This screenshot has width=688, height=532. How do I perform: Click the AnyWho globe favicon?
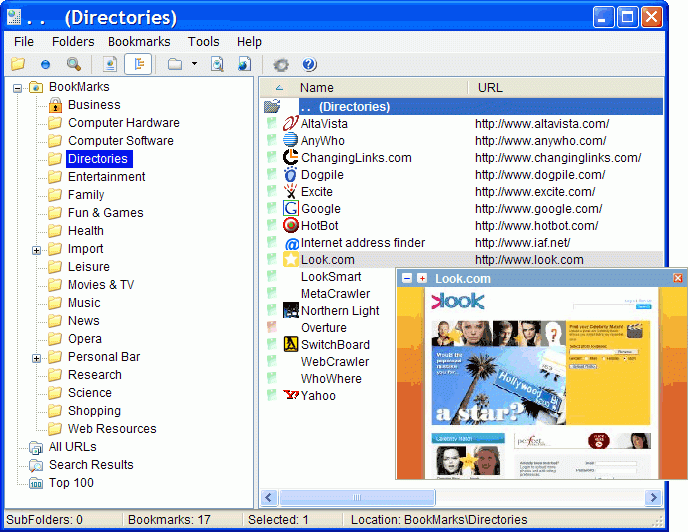(x=290, y=140)
